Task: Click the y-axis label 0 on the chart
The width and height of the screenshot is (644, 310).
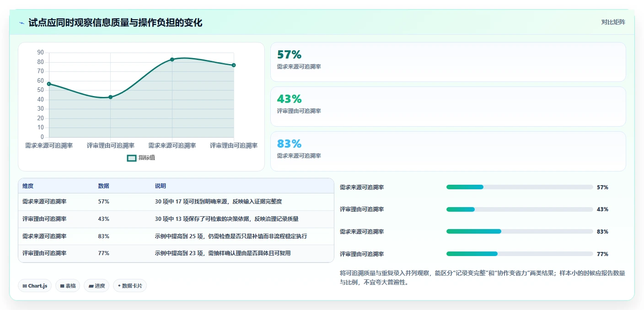Action: pos(42,137)
